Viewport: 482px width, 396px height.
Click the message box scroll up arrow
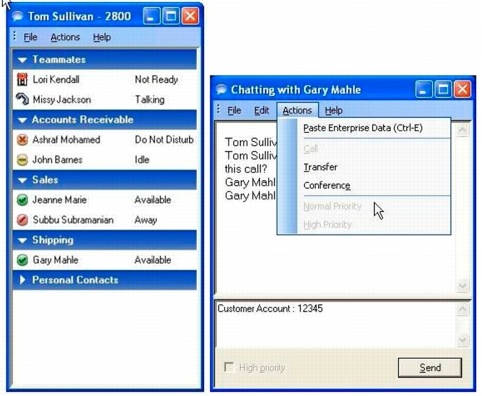462,310
